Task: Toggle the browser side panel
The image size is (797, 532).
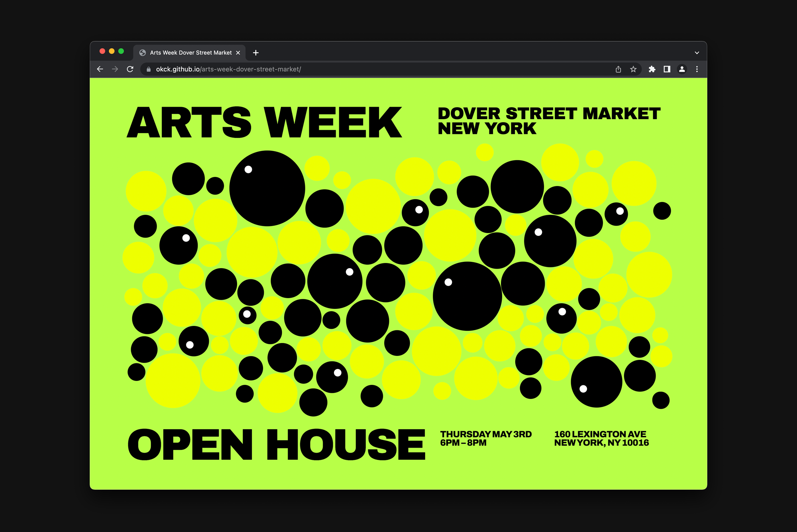Action: [667, 69]
